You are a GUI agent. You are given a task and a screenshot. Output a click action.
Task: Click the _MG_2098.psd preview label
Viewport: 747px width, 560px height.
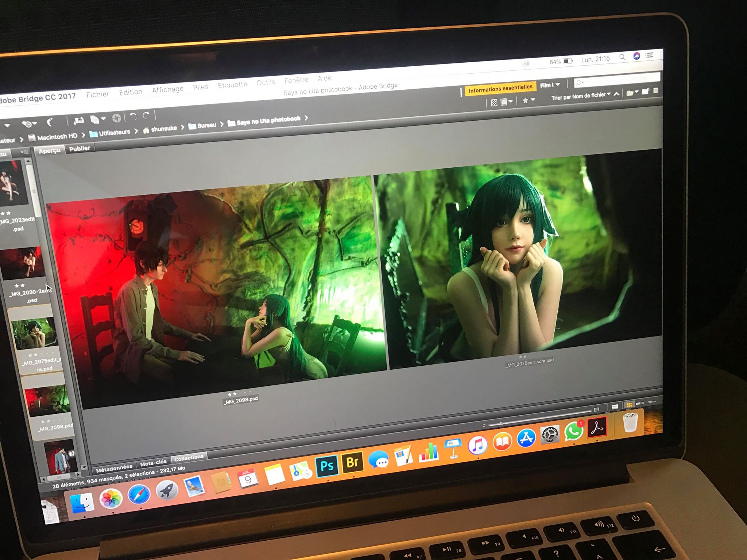241,400
